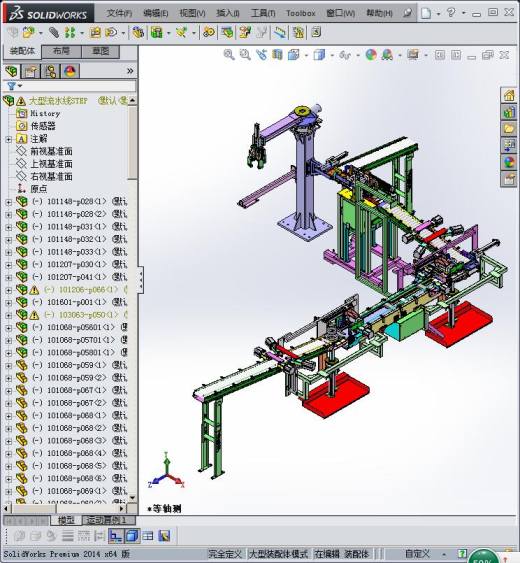Click the Display Style cube icon

coord(319,55)
